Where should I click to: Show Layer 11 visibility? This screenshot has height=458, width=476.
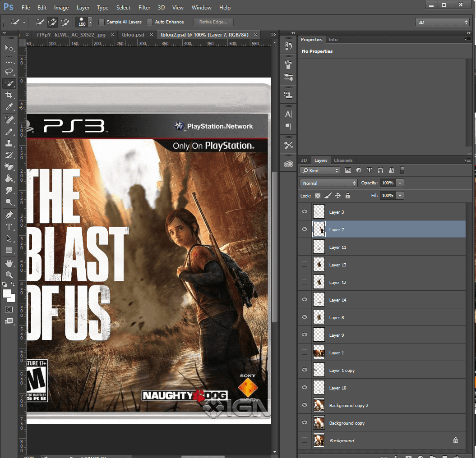tap(305, 247)
